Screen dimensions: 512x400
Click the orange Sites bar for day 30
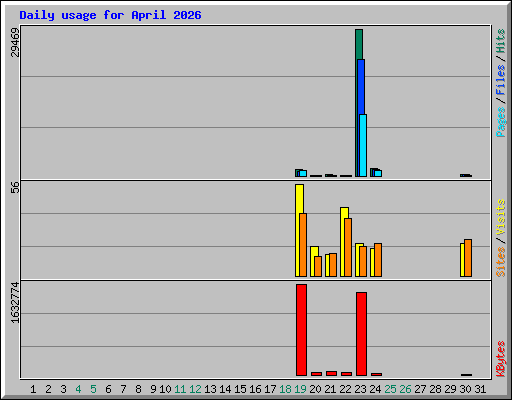[468, 258]
